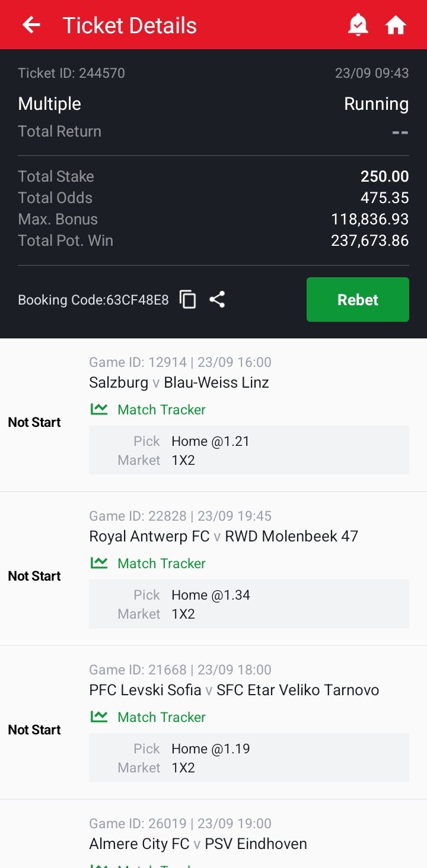Image resolution: width=427 pixels, height=868 pixels.
Task: Tap the Home @1.21 pick box
Action: pos(248,450)
